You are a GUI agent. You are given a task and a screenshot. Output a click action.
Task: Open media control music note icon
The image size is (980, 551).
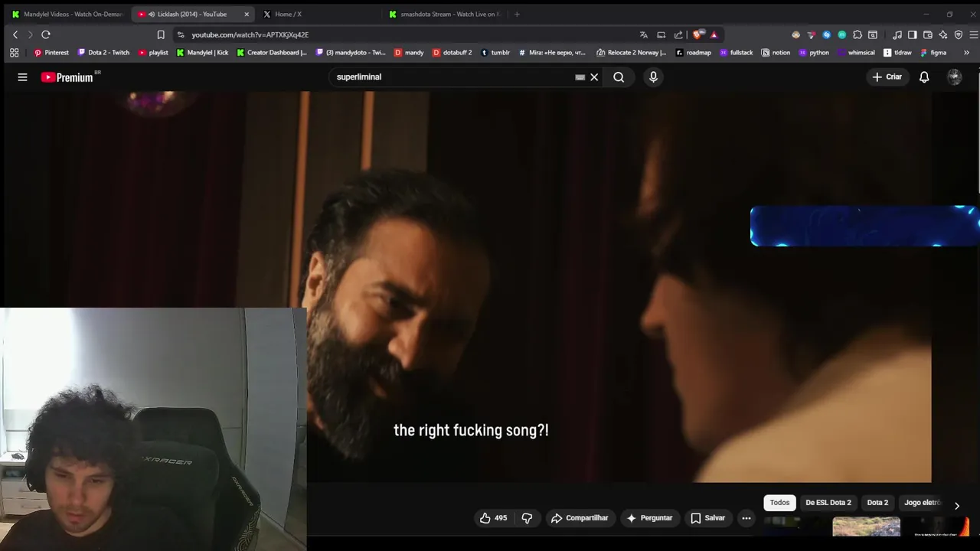(x=897, y=34)
